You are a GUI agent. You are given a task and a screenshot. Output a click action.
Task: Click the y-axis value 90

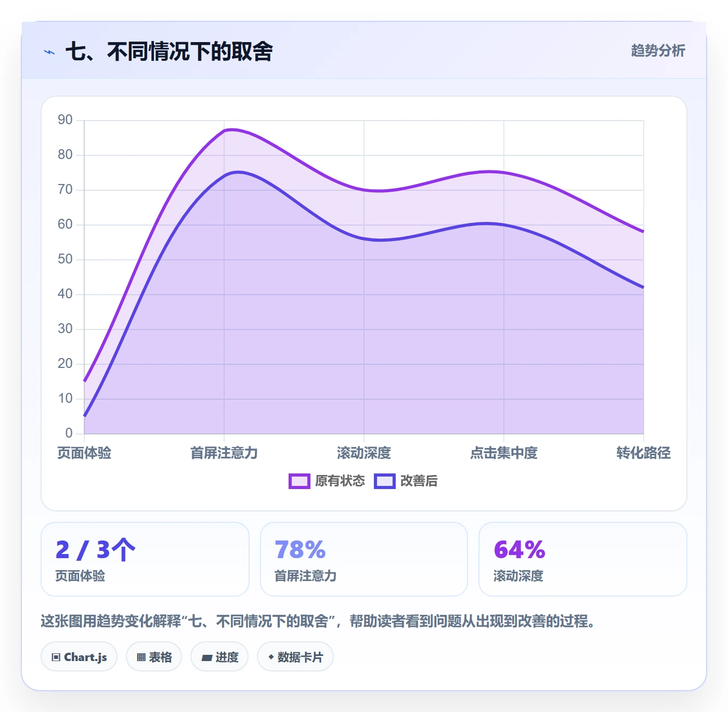[x=65, y=120]
